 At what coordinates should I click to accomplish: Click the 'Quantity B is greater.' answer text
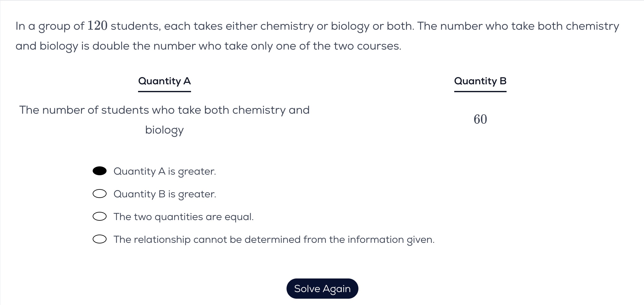coord(165,194)
